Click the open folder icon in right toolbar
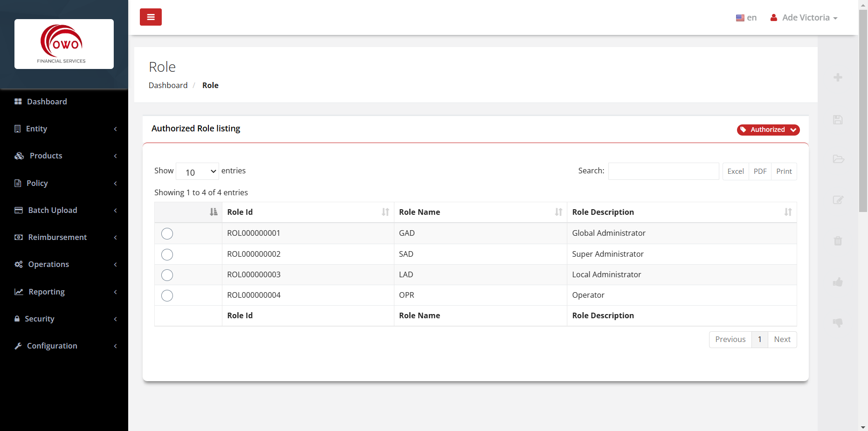 (x=838, y=159)
